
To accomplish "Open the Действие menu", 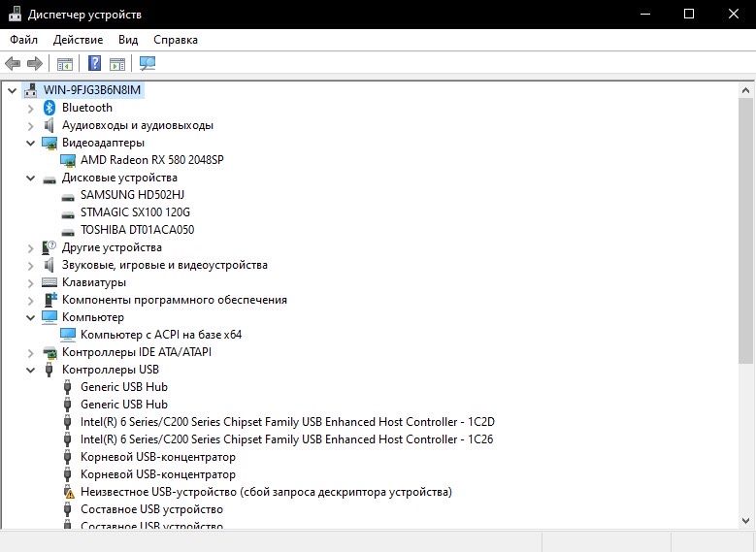I will click(78, 40).
